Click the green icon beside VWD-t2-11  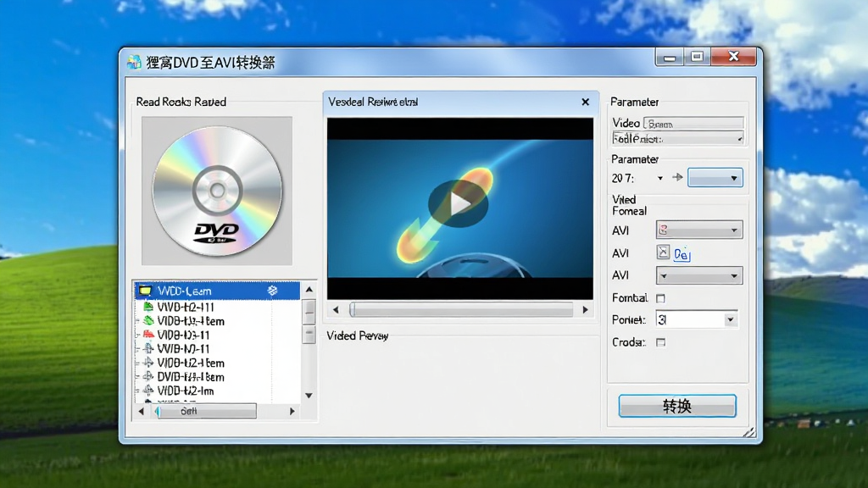[148, 307]
